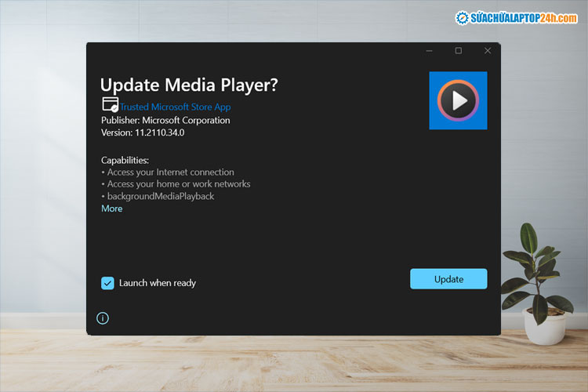This screenshot has height=392, width=588.
Task: Click the Media Player app logo
Action: [458, 100]
